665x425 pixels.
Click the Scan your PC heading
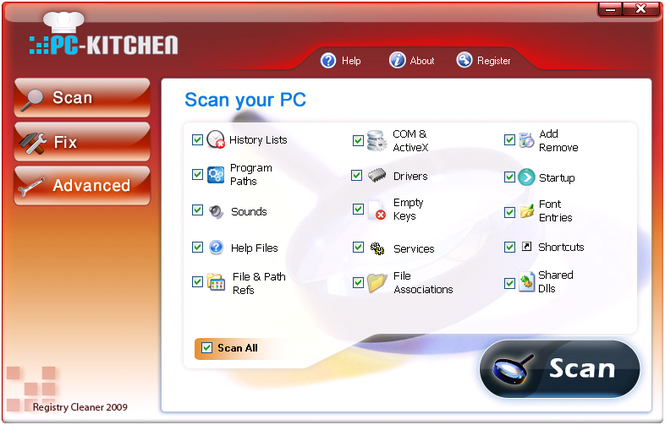click(x=246, y=100)
